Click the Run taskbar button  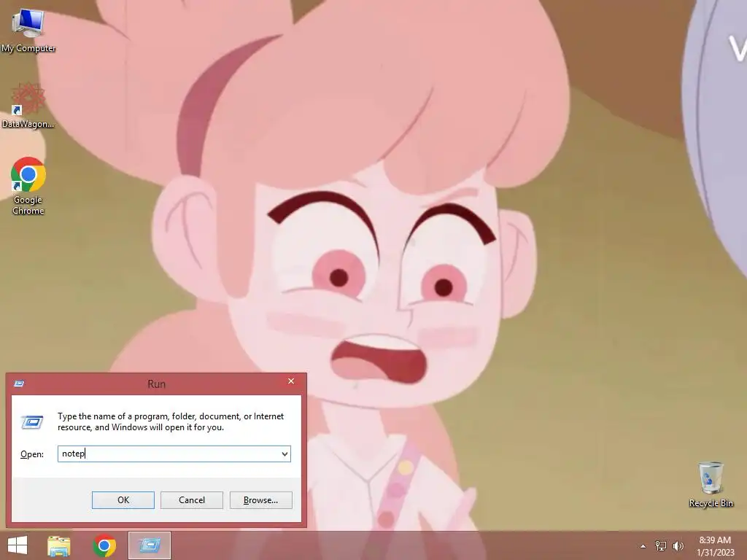(149, 545)
